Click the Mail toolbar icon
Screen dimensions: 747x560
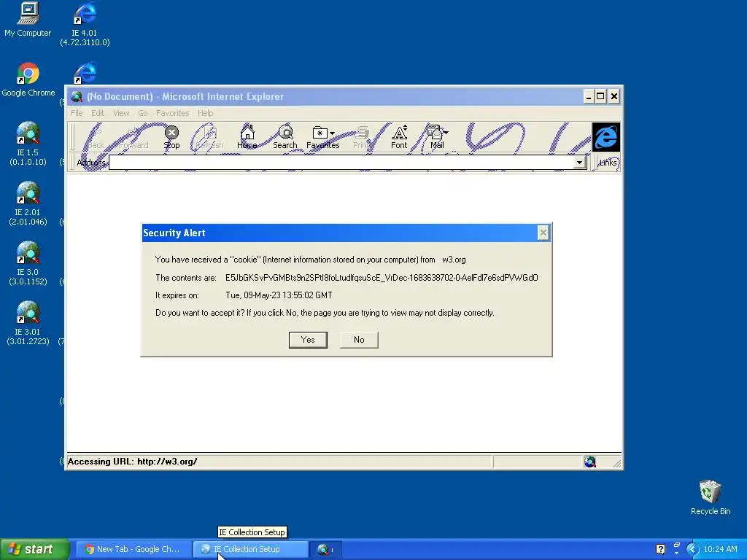(x=436, y=136)
